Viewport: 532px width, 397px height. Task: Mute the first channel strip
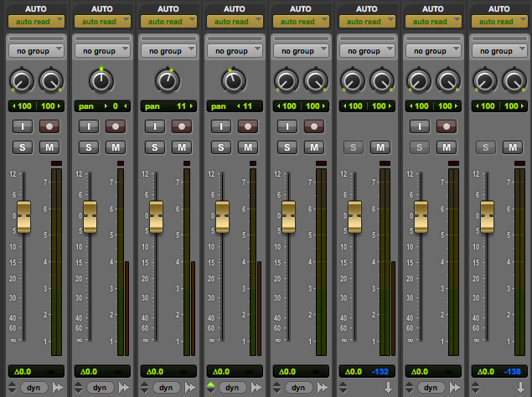(49, 147)
